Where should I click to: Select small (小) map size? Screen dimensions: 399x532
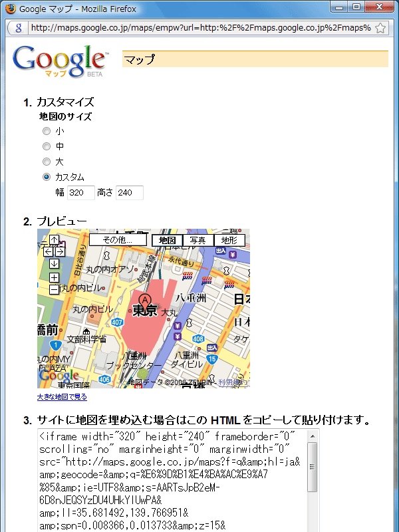[x=47, y=131]
